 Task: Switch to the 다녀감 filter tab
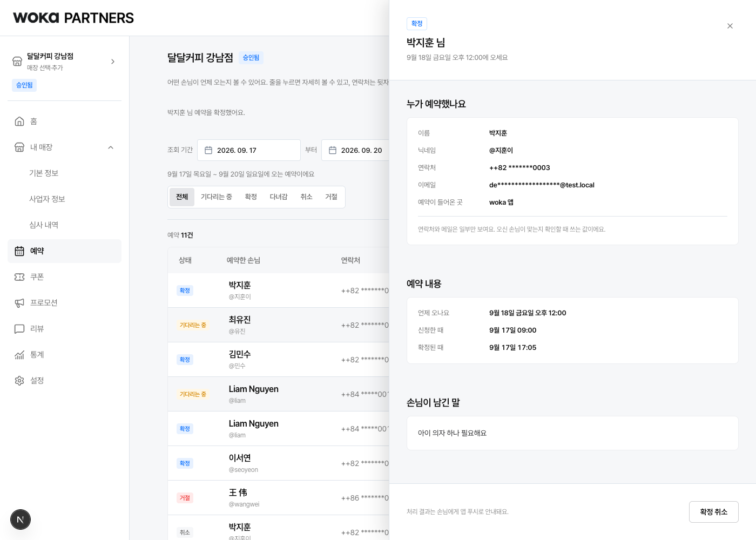click(279, 197)
